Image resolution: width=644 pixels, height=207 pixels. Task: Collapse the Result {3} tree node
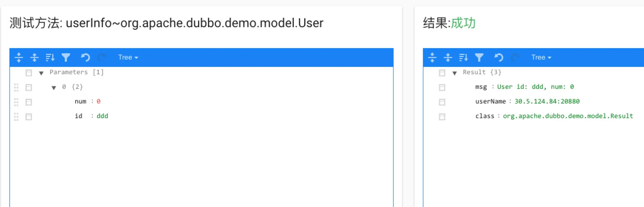click(x=455, y=73)
